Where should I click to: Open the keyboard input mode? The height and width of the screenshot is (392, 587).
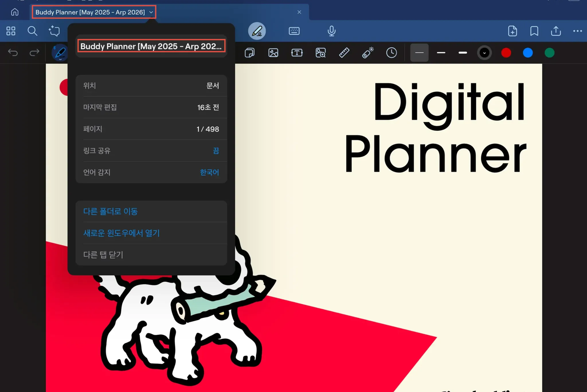(294, 31)
